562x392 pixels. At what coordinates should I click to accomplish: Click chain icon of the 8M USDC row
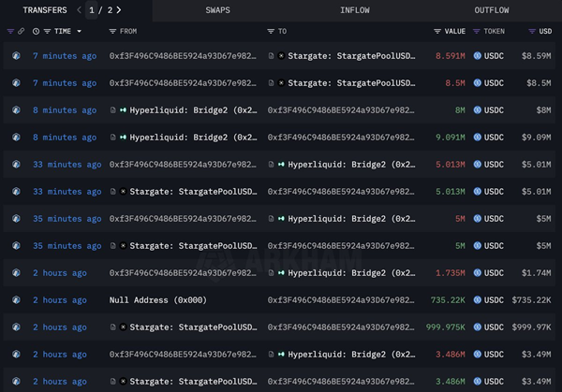coord(16,110)
